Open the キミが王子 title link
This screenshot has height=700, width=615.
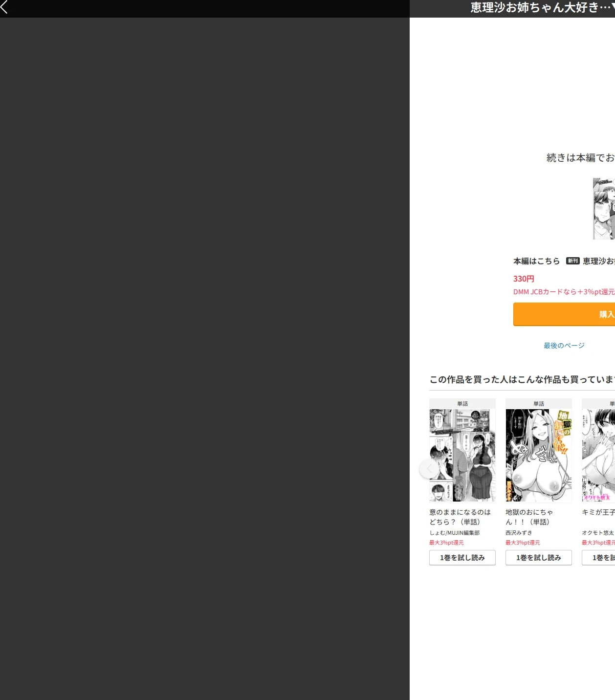pos(598,512)
